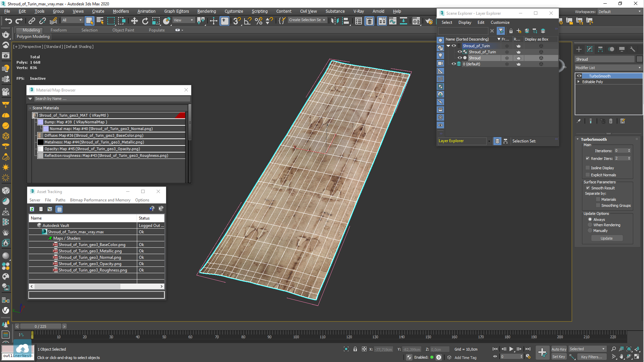Click the Set Key button

point(559,357)
